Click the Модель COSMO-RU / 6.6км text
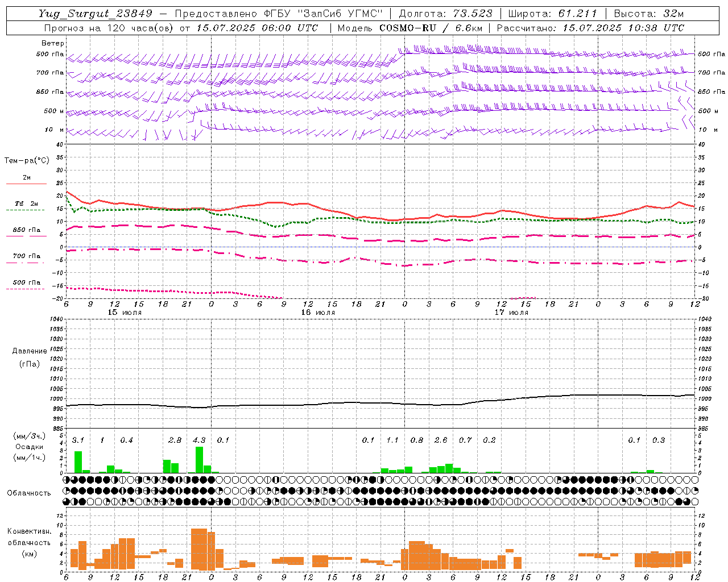The width and height of the screenshot is (728, 582). pos(410,28)
